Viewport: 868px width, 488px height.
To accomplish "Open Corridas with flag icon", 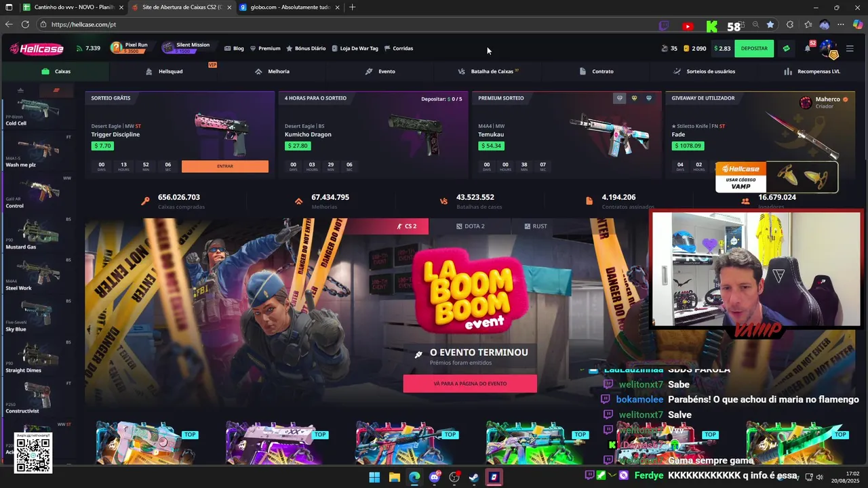I will tap(399, 48).
